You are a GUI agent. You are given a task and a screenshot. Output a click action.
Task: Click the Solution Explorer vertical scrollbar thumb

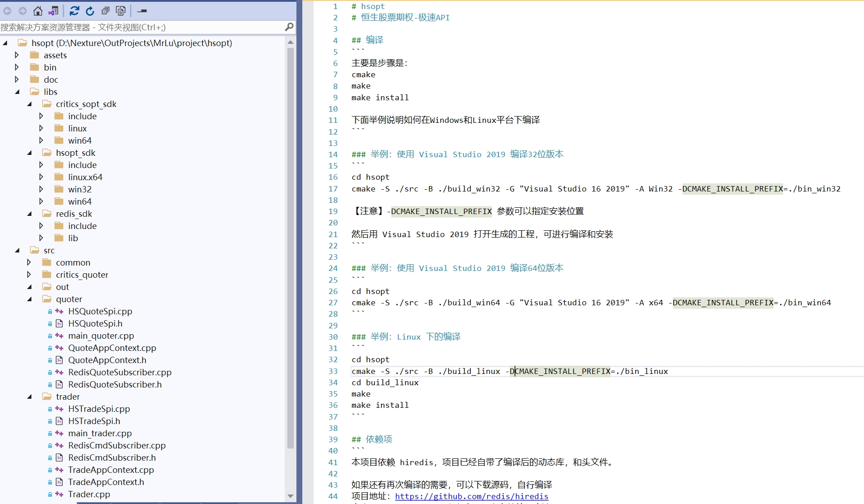[291, 247]
